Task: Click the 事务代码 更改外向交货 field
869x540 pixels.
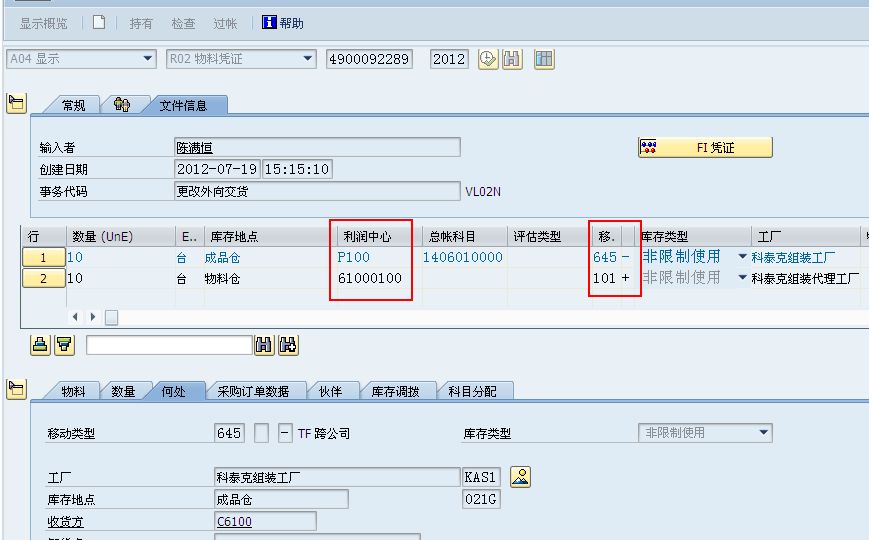Action: tap(317, 191)
